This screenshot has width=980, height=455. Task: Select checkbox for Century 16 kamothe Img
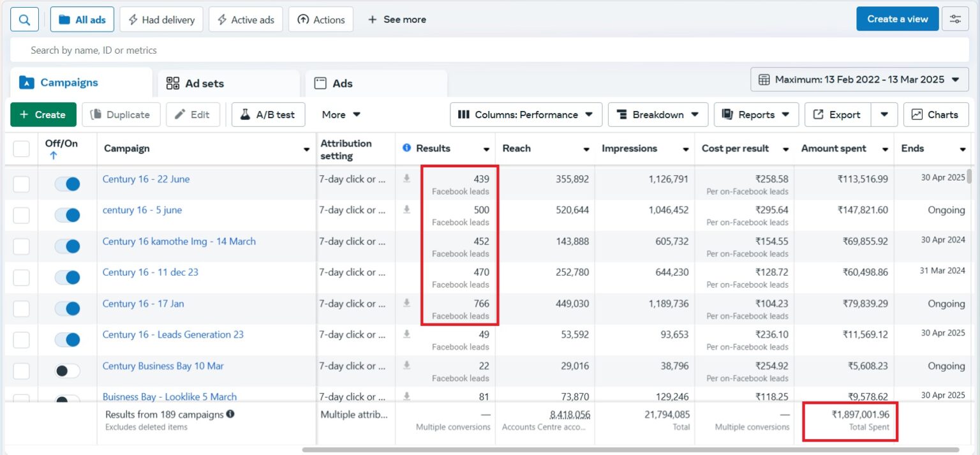(22, 246)
